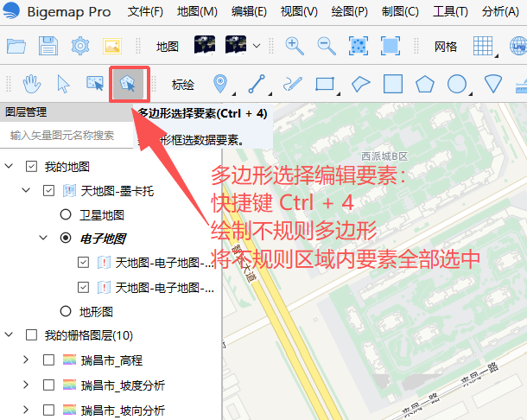Collapse the 电子地图 tree node
This screenshot has height=420, width=527.
pos(43,238)
